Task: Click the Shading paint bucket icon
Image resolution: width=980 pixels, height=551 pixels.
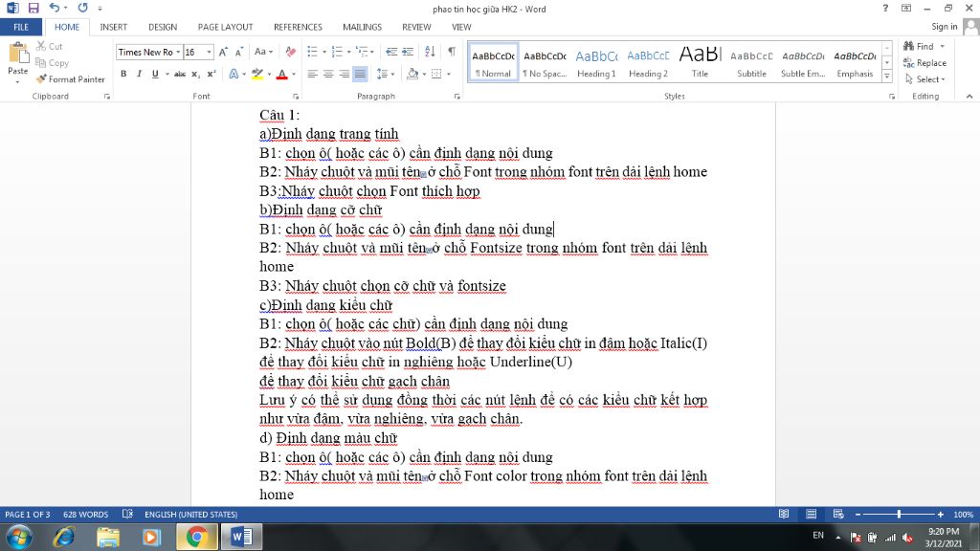Action: pos(412,74)
